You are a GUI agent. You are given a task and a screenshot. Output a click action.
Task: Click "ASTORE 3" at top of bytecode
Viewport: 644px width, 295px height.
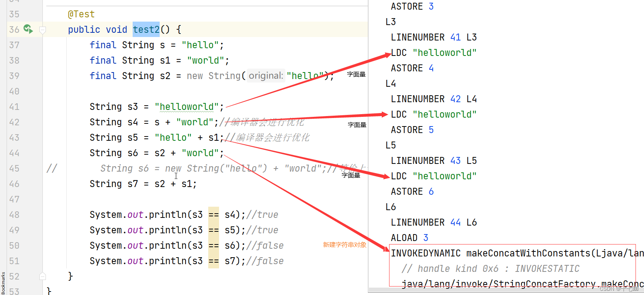coord(412,7)
